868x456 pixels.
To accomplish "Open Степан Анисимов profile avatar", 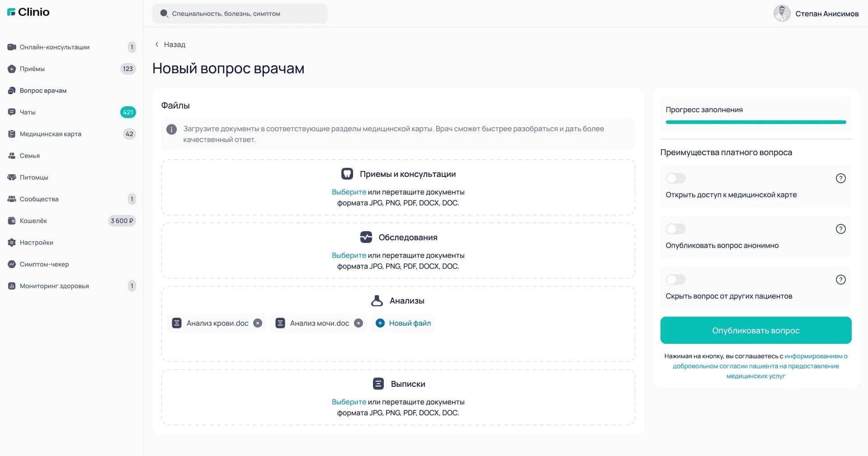I will 782,14.
